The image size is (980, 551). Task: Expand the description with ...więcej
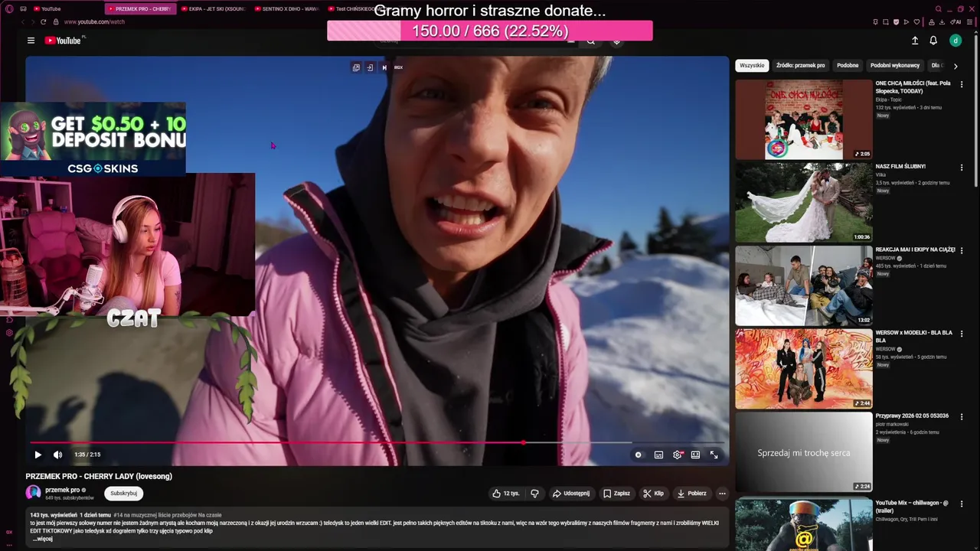(42, 539)
